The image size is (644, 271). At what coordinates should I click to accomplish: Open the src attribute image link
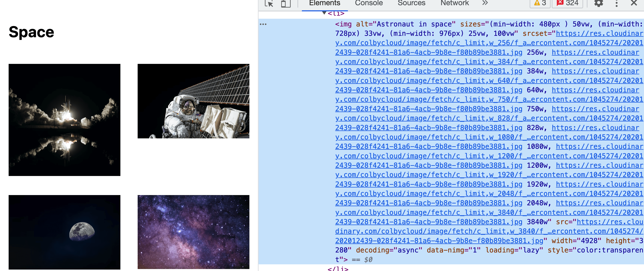point(489,231)
